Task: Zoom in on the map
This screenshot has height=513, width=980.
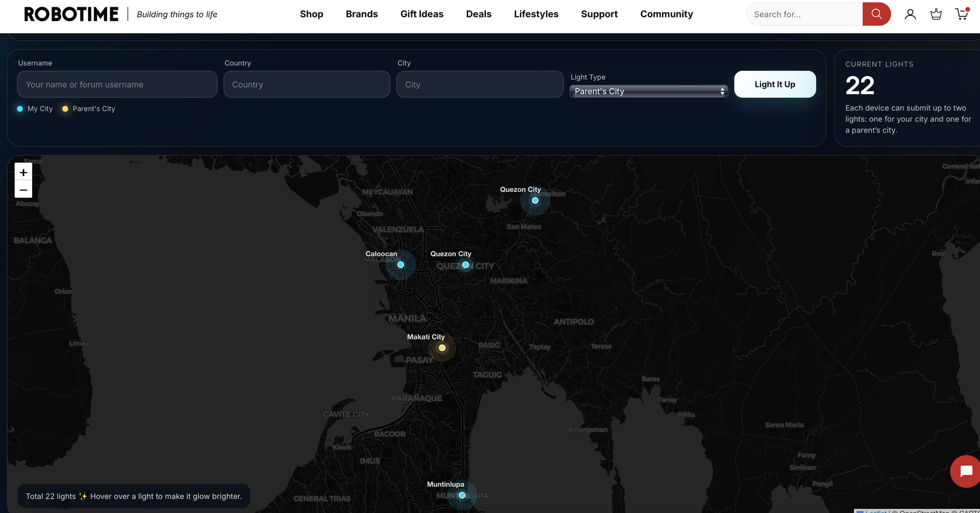Action: (x=23, y=173)
